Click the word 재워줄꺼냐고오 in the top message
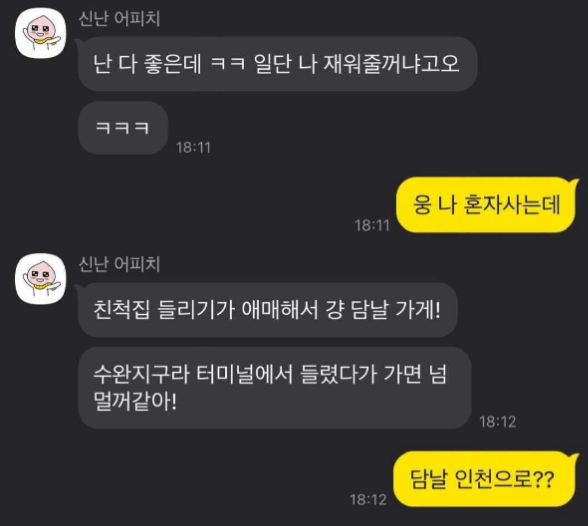Screen dimensions: 588x526 (391, 64)
